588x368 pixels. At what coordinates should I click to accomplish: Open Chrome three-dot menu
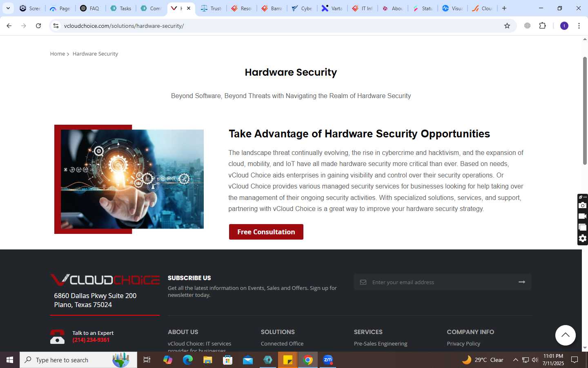click(579, 26)
